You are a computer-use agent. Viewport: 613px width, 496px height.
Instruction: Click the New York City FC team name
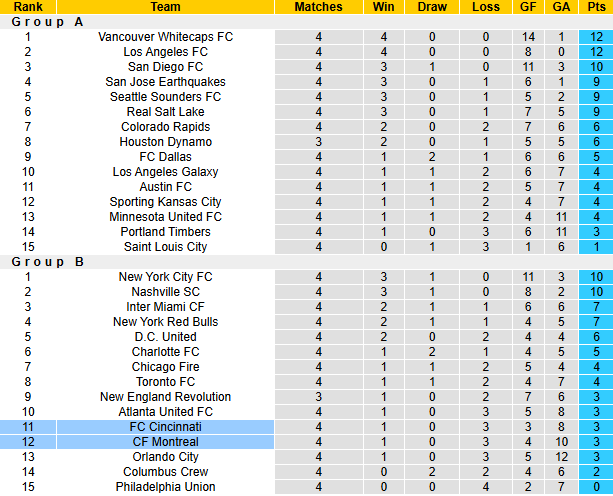165,277
